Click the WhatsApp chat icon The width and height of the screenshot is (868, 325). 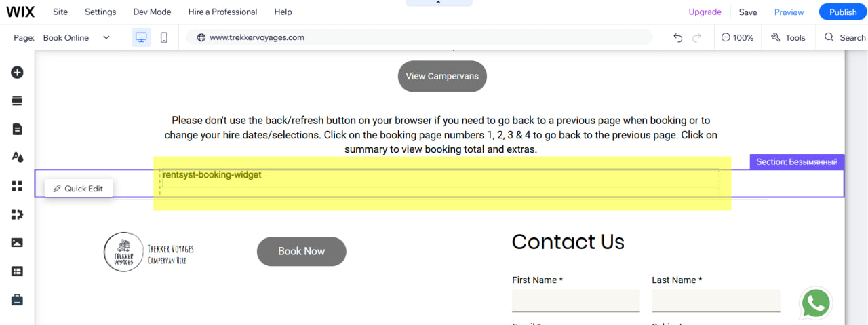pos(815,303)
